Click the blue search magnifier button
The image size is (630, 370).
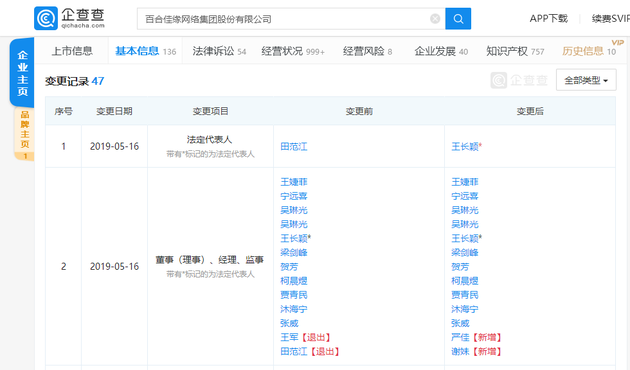[x=458, y=18]
